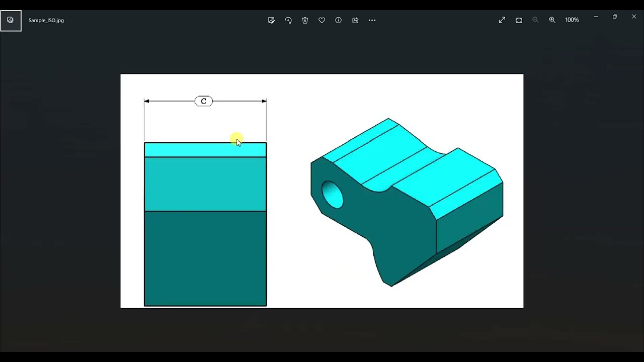Close the Photos window
Screen dimensions: 644x362
point(634,17)
